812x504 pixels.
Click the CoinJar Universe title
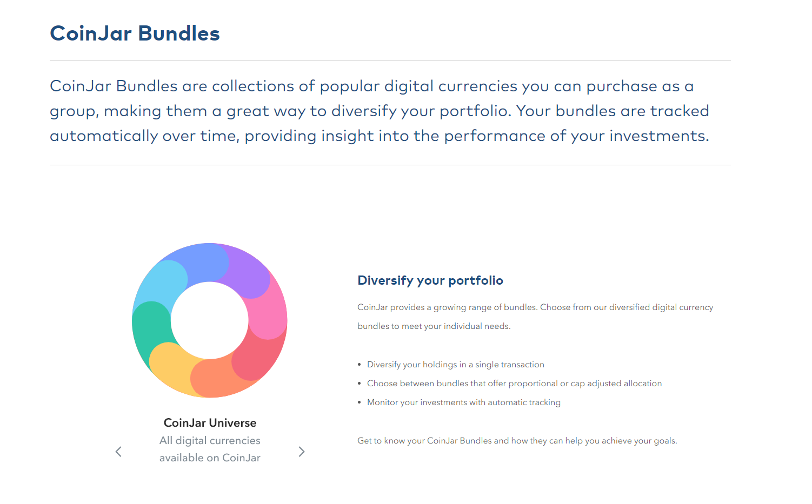[210, 423]
